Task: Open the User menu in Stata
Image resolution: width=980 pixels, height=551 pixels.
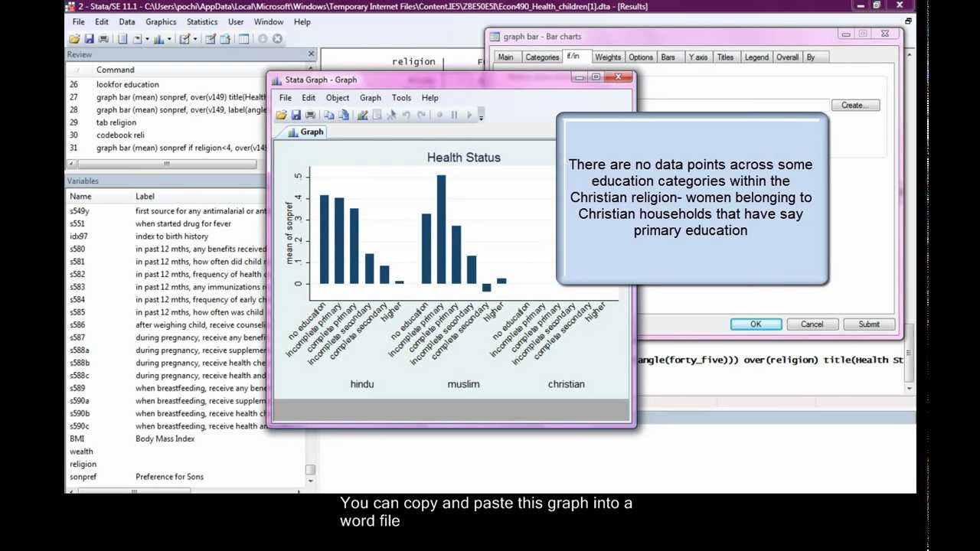Action: [236, 21]
